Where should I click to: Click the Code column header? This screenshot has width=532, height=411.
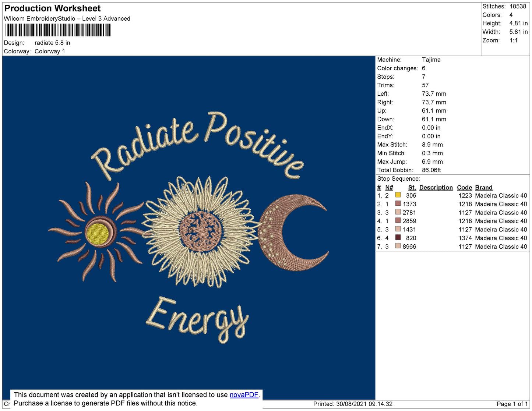(465, 188)
